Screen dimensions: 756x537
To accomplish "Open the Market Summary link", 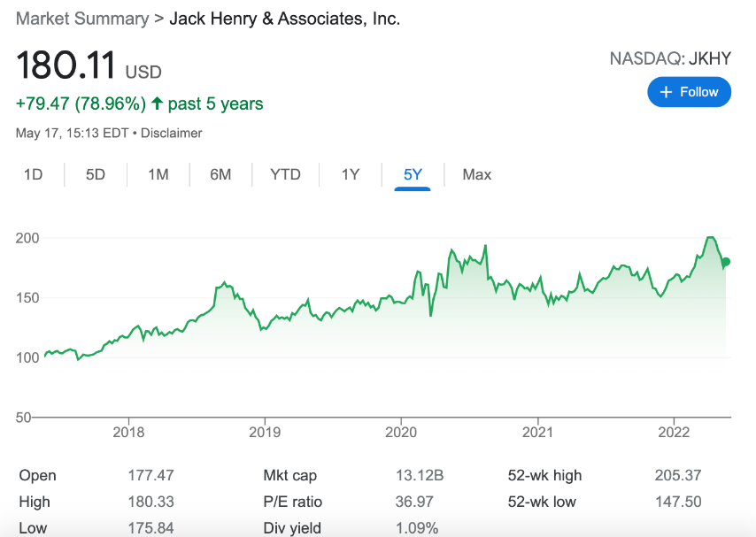I will [82, 19].
